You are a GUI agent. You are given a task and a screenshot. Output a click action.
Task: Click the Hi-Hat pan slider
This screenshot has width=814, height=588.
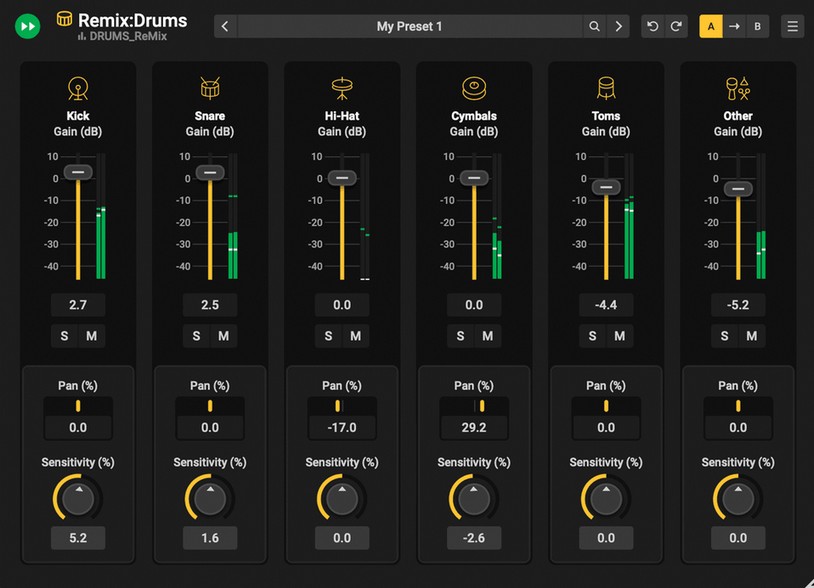342,406
